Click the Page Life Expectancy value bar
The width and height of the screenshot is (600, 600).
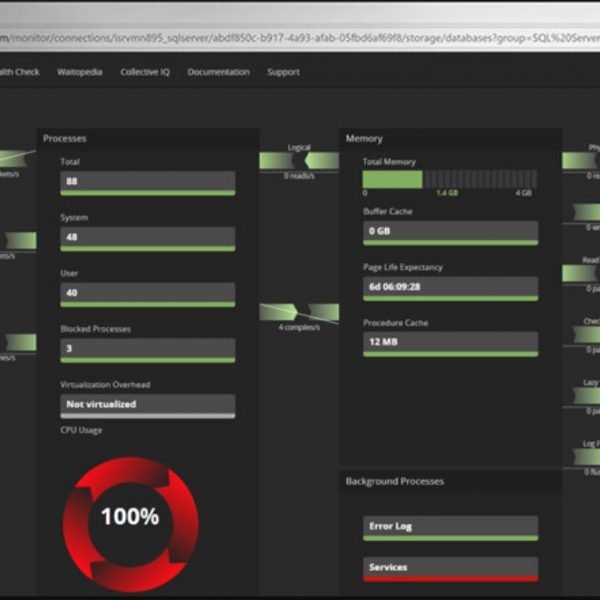[450, 289]
